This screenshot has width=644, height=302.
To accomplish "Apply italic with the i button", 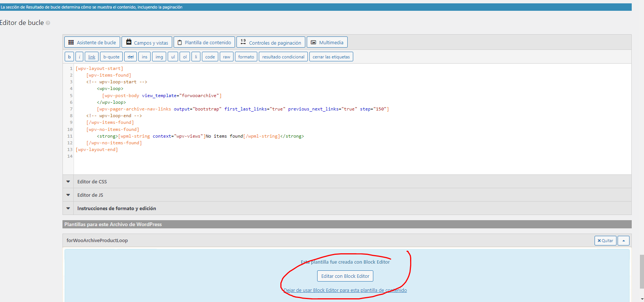I will (79, 57).
